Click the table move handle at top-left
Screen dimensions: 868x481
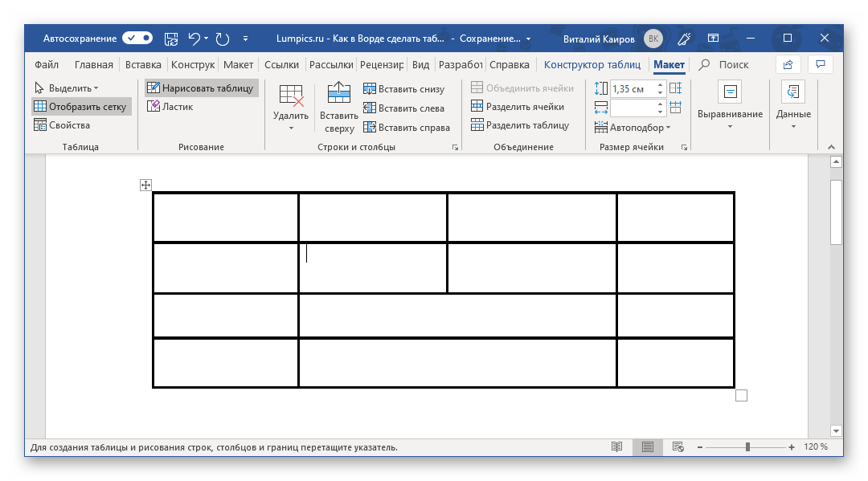click(145, 185)
